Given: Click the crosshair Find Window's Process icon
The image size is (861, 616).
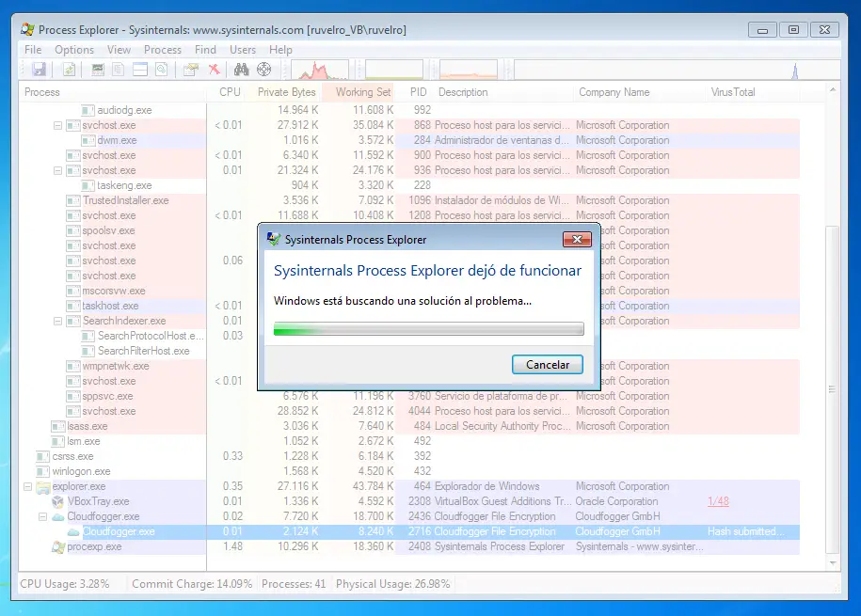Looking at the screenshot, I should point(264,70).
